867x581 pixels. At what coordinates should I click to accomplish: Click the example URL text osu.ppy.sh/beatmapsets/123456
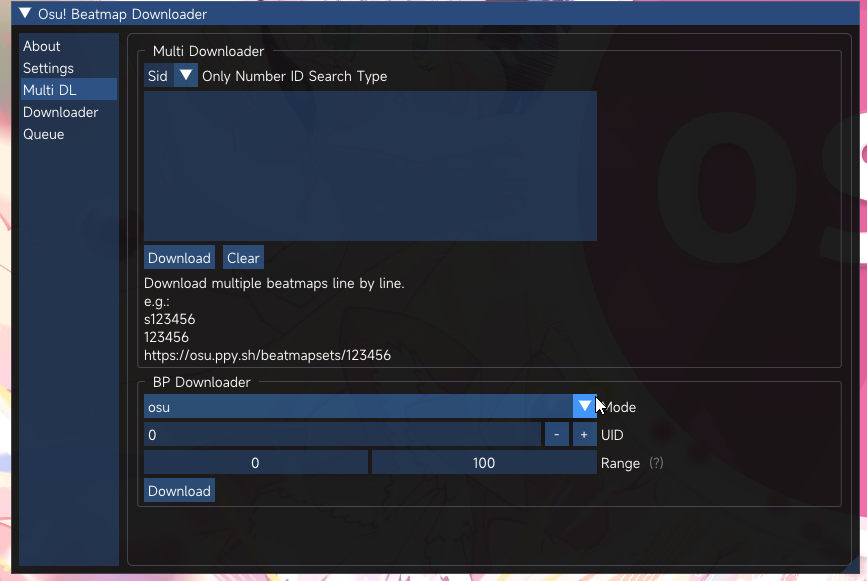268,355
